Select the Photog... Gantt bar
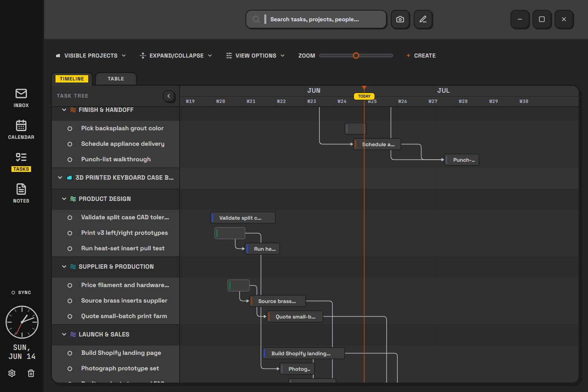Viewport: 588px width, 392px height. [x=298, y=369]
